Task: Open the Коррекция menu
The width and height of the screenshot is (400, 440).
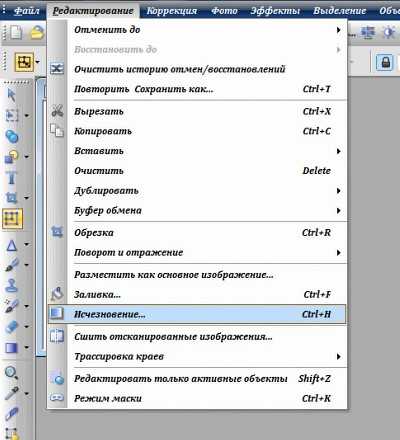Action: click(x=172, y=11)
